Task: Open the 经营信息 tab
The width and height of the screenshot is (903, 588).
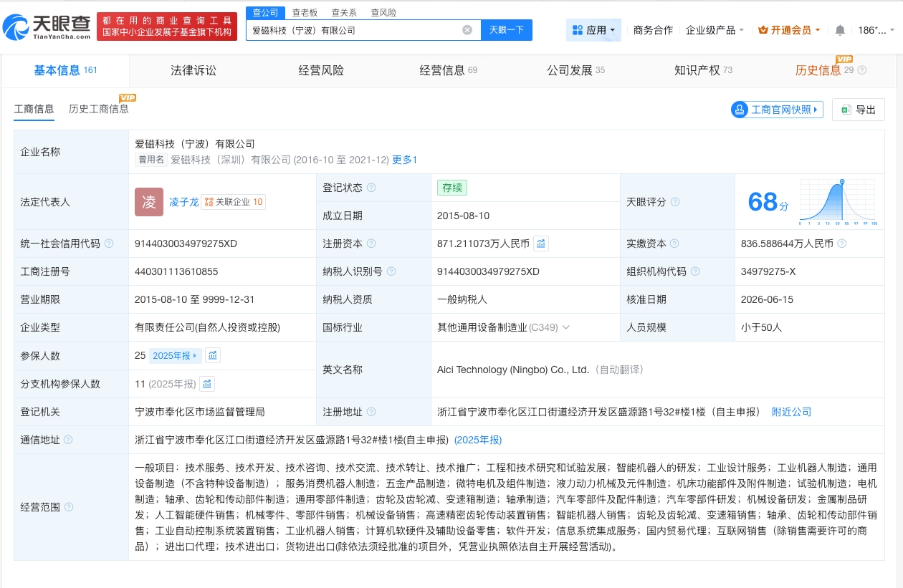Action: coord(448,70)
